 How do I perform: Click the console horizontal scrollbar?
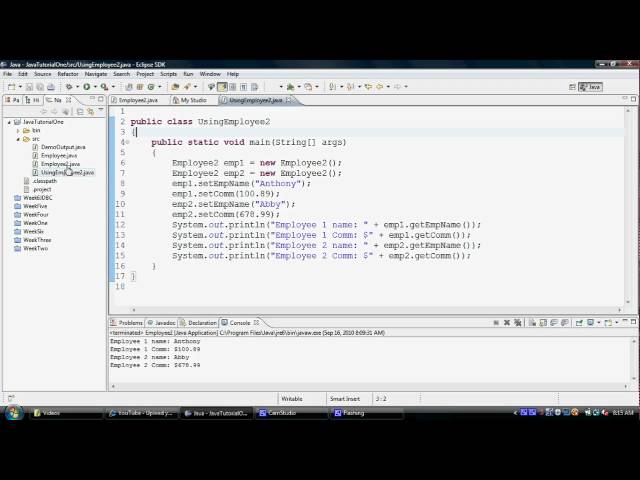(369, 386)
